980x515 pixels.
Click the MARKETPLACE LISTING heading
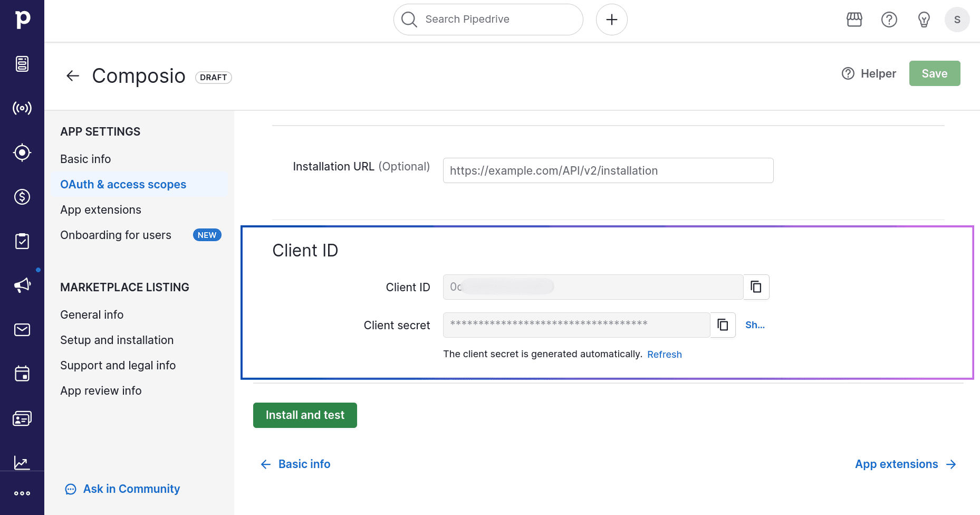pos(124,288)
